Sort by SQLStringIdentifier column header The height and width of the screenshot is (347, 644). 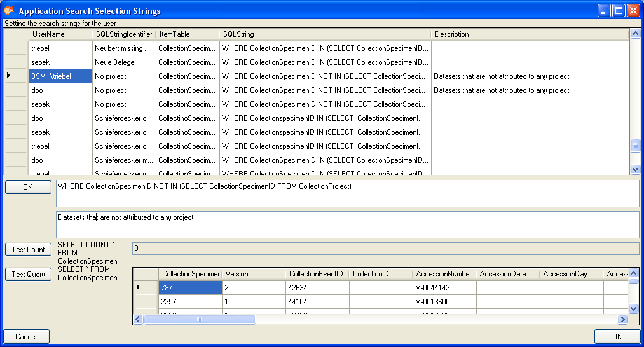tap(124, 34)
